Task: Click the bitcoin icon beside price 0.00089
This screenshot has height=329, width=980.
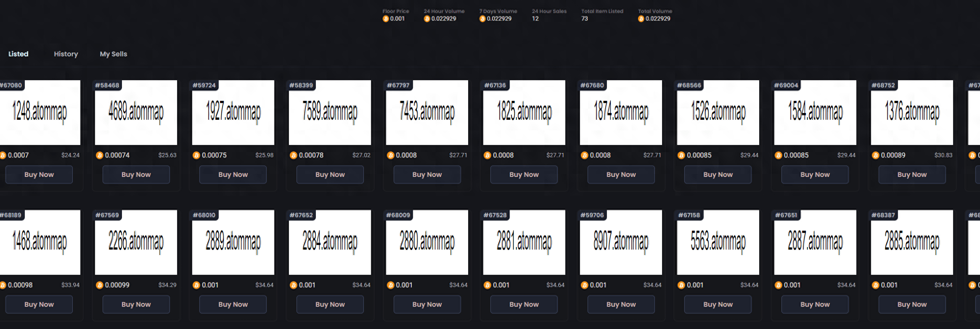Action: (x=876, y=155)
